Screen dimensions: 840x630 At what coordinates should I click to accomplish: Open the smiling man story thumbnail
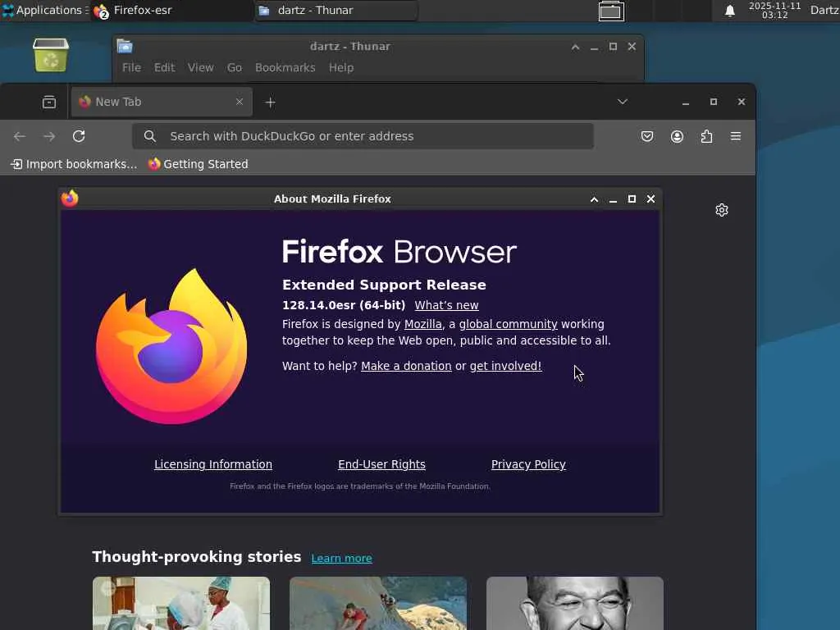pos(575,603)
